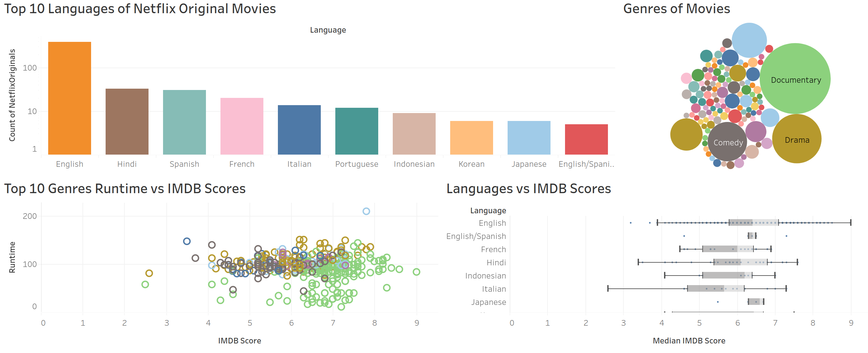
Task: Select the green Portuguese bar
Action: (356, 131)
